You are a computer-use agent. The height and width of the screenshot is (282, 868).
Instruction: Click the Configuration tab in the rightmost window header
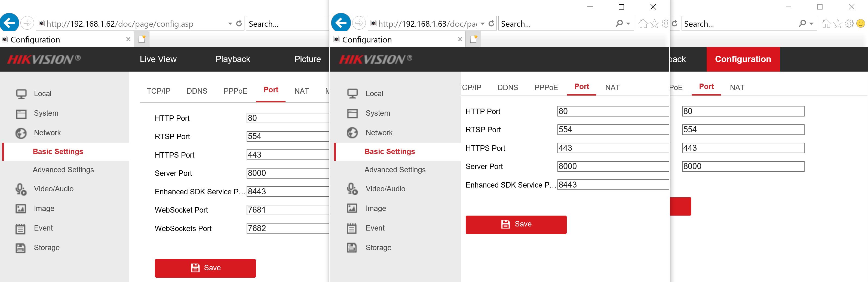[x=743, y=59]
